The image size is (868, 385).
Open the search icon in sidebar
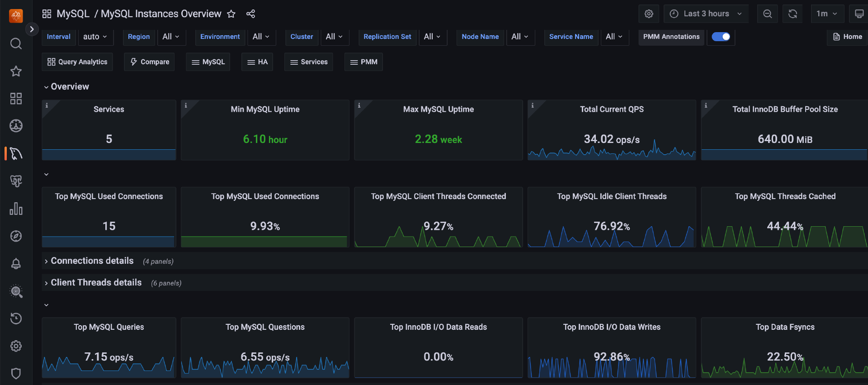[x=16, y=43]
